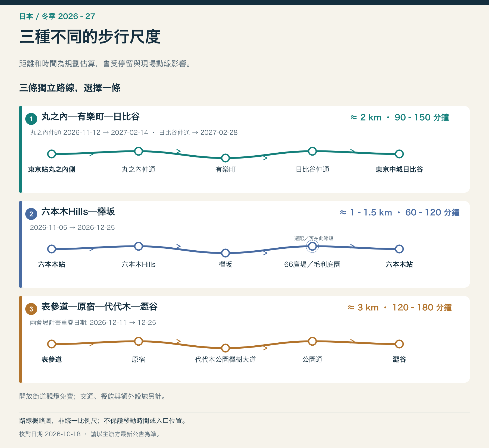The width and height of the screenshot is (489, 448).
Task: Select the 丸之內仲通 stop node
Action: [139, 151]
